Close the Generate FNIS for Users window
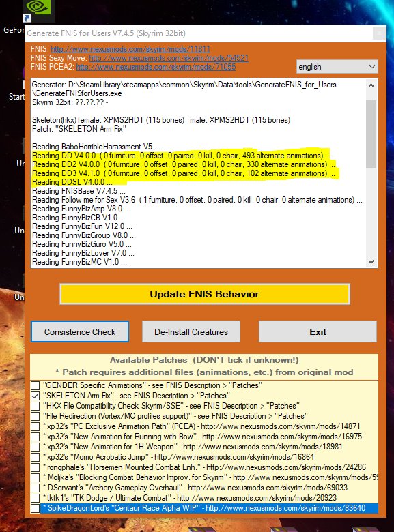Image resolution: width=394 pixels, height=532 pixels. tap(379, 33)
